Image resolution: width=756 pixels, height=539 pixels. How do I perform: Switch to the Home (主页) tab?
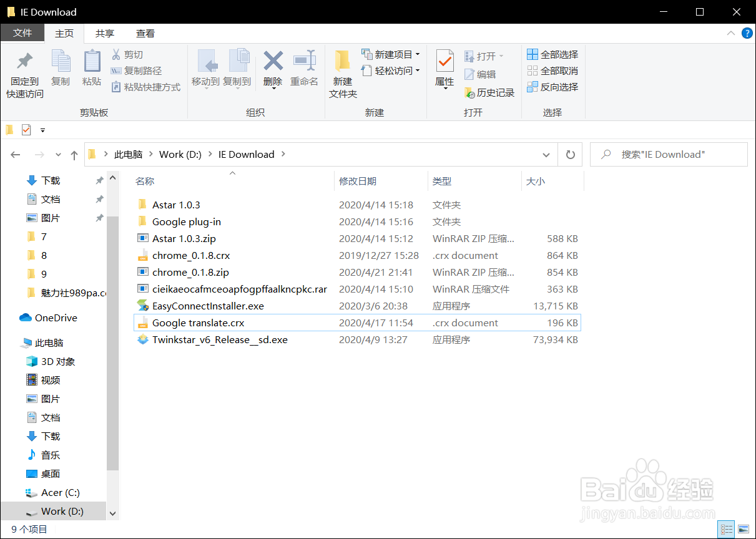point(64,33)
